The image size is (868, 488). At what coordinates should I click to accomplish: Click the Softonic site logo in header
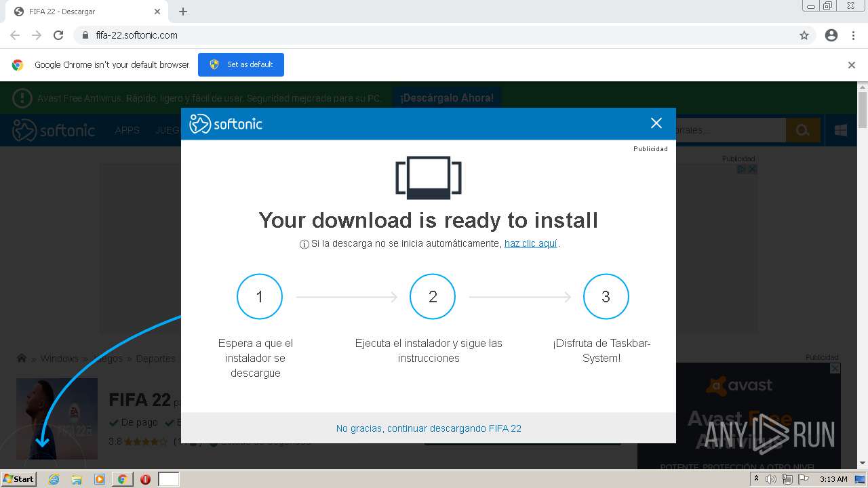[x=54, y=130]
